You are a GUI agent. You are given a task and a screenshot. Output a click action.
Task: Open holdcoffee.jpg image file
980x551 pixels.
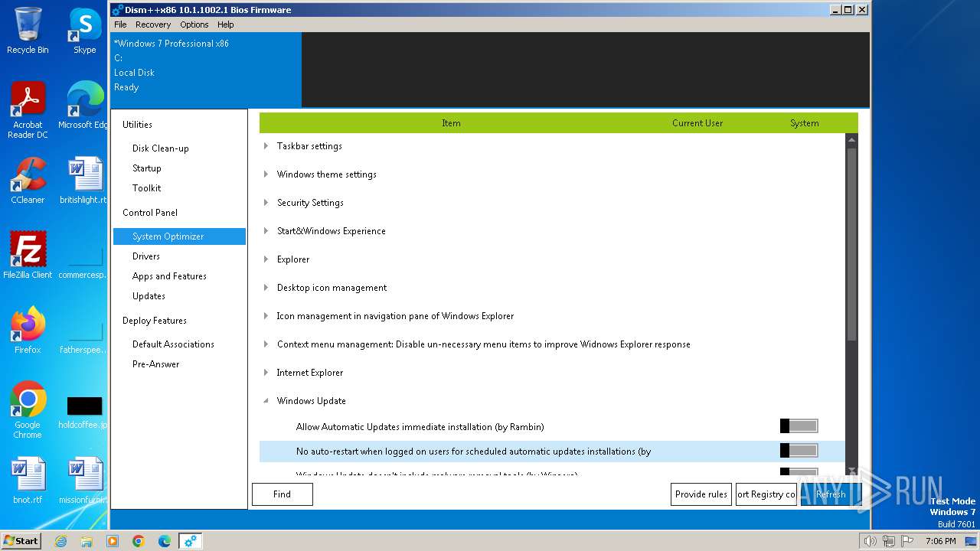83,412
